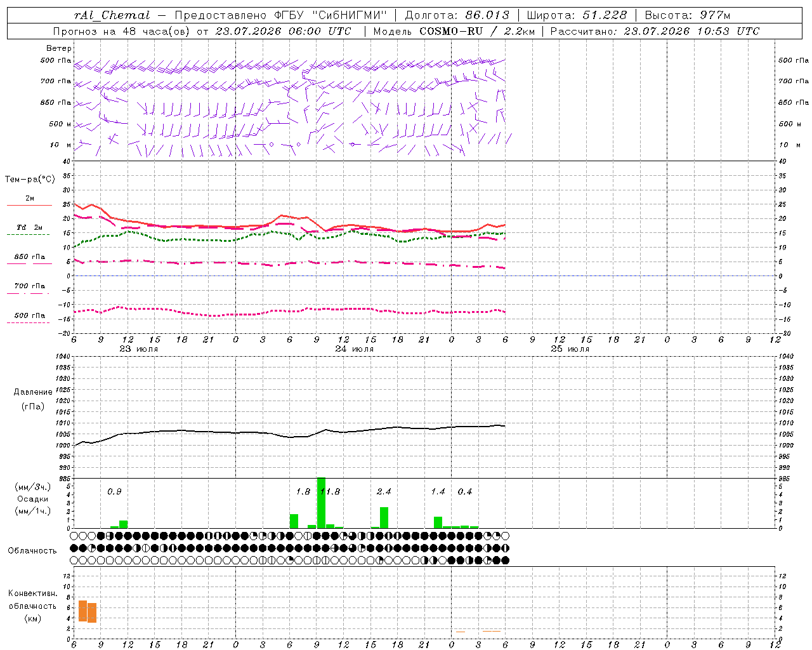This screenshot has width=812, height=650.
Task: Click the 'Облачность' cloudiness row label
Action: coord(32,550)
